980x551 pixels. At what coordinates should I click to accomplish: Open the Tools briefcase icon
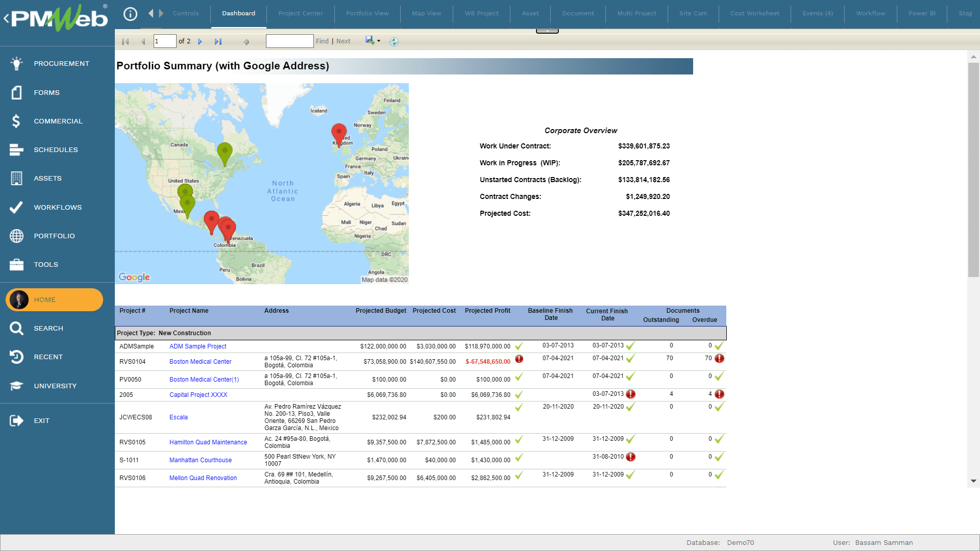coord(16,264)
